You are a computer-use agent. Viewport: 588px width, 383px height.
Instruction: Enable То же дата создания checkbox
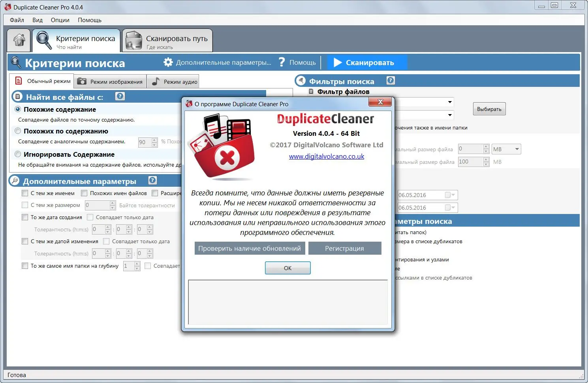click(25, 217)
